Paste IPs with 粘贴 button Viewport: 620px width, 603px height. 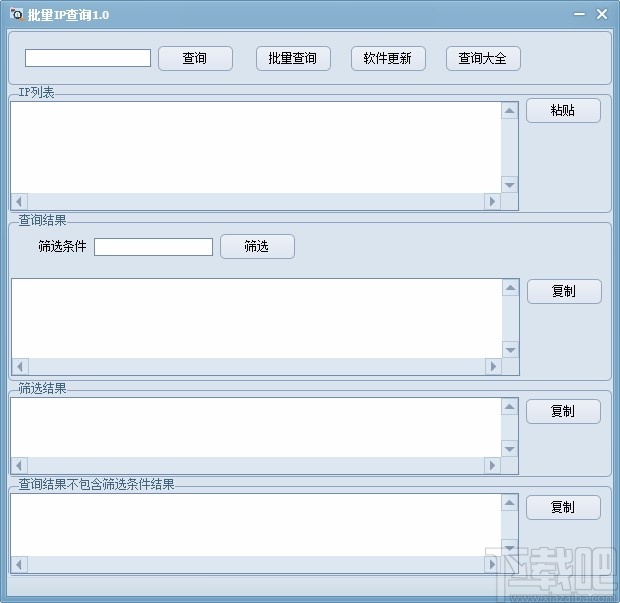click(x=563, y=110)
